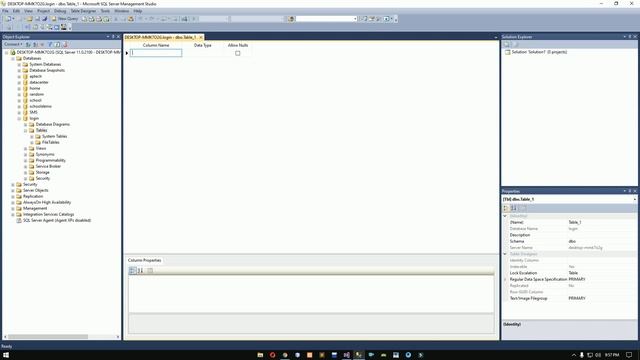The width and height of the screenshot is (640, 360).
Task: Select System Tables folder
Action: tap(54, 136)
